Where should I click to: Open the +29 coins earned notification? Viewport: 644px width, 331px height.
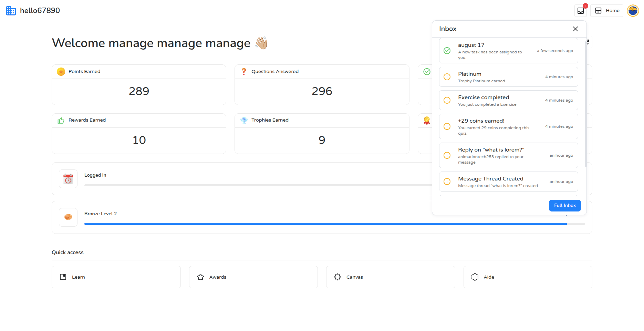(x=508, y=126)
